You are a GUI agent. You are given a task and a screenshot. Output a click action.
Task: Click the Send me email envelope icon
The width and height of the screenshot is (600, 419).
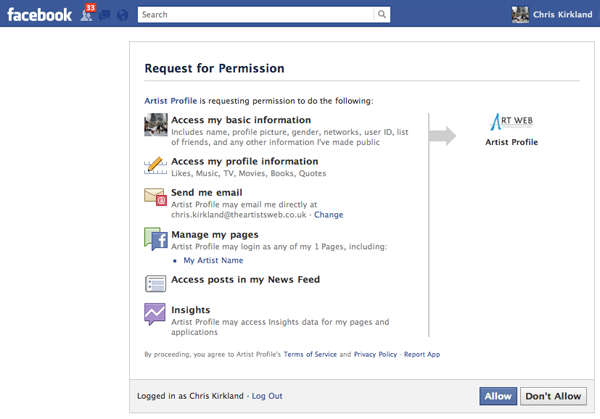tap(155, 197)
